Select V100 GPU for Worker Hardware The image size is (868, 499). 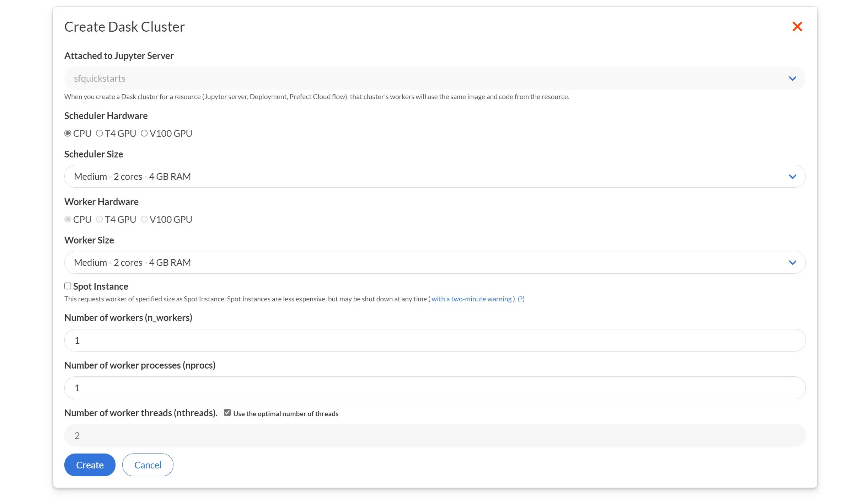click(144, 219)
